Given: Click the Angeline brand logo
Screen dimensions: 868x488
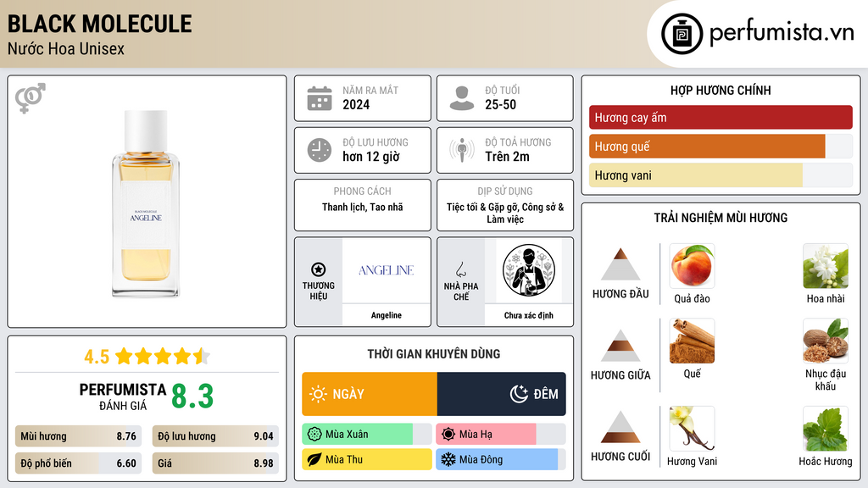Looking at the screenshot, I should 387,270.
